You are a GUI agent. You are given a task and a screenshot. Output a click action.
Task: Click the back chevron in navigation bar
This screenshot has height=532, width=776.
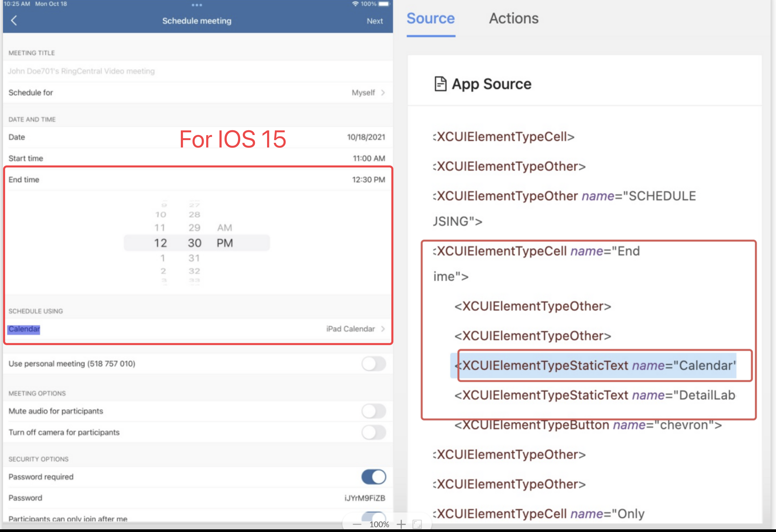(14, 21)
